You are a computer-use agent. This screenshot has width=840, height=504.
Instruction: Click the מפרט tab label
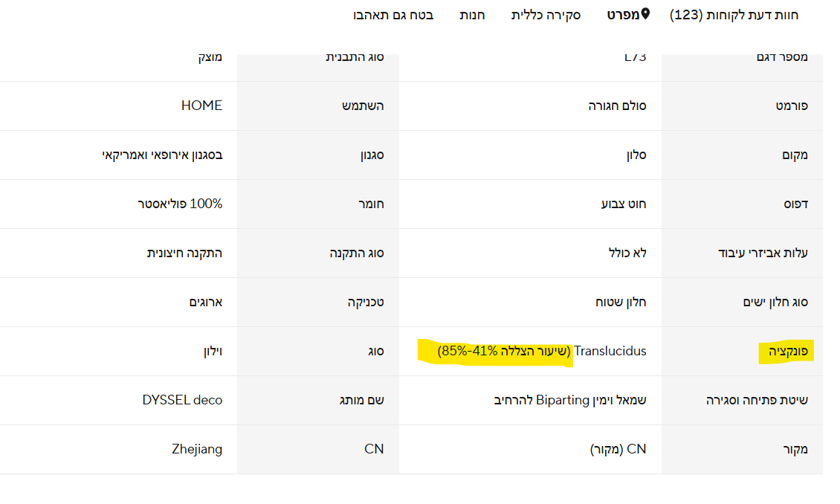[x=623, y=15]
